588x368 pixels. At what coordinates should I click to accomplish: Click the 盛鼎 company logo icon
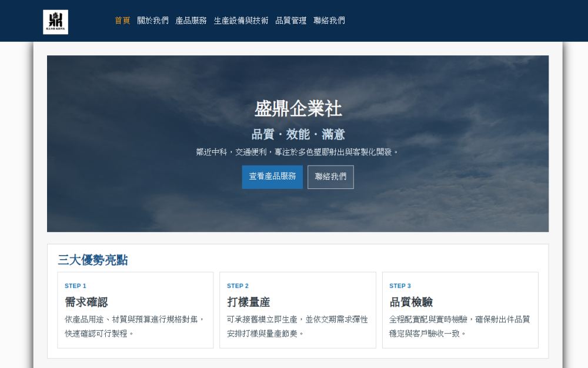(x=55, y=22)
